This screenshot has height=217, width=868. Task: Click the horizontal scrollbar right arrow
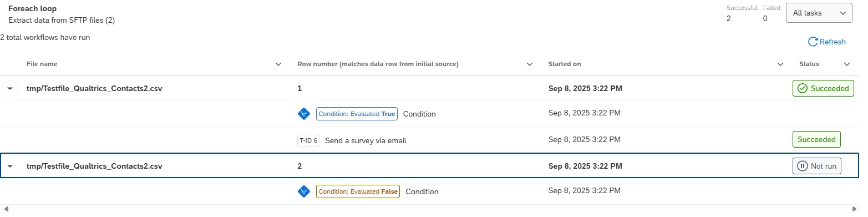tap(862, 209)
